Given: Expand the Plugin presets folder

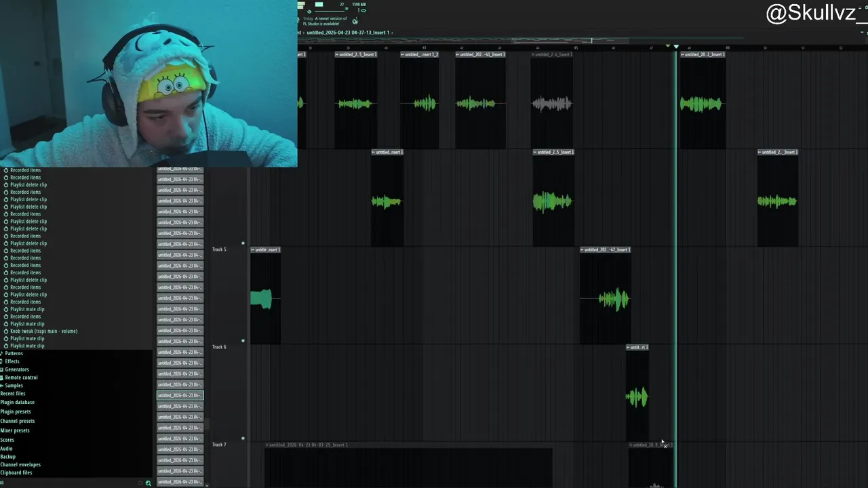Looking at the screenshot, I should point(16,412).
